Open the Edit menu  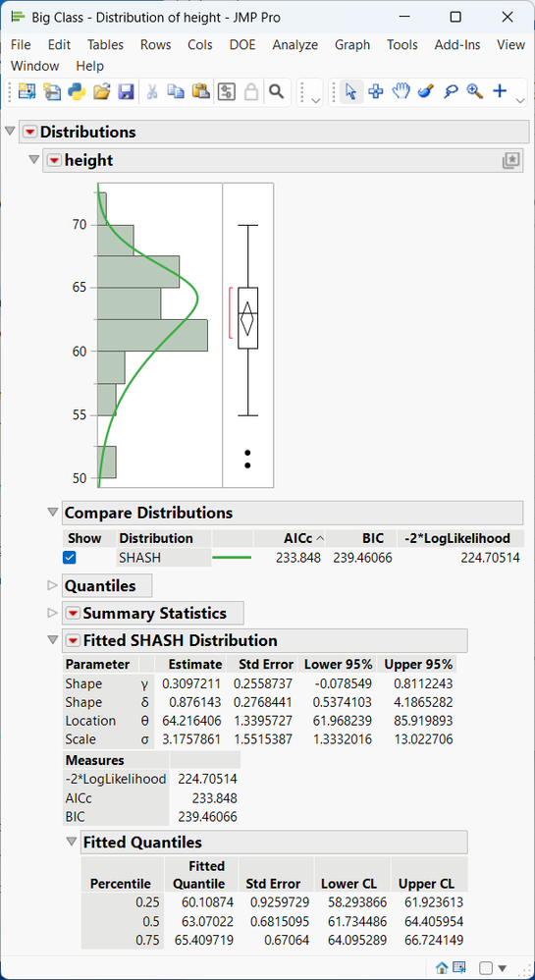[x=59, y=45]
